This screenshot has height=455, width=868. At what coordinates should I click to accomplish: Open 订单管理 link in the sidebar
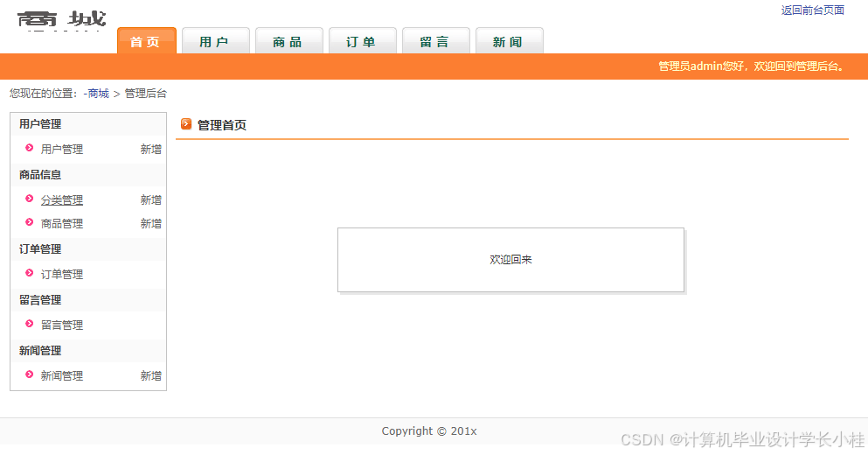[62, 275]
